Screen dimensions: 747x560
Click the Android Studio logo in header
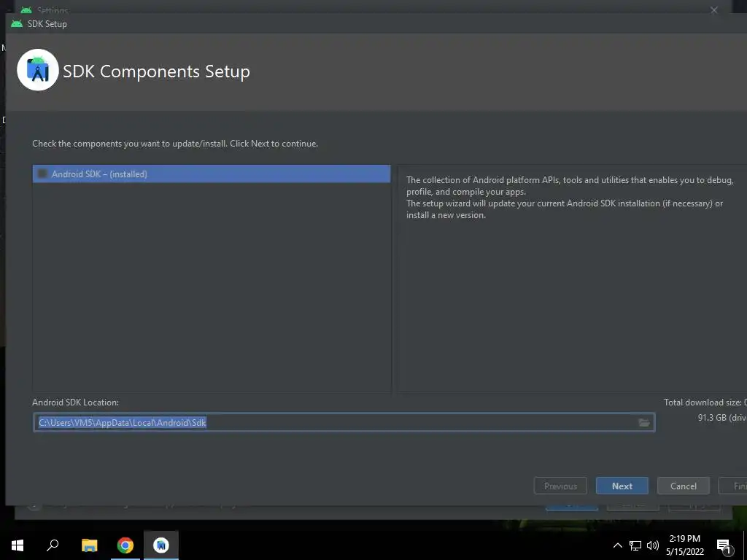[x=38, y=70]
